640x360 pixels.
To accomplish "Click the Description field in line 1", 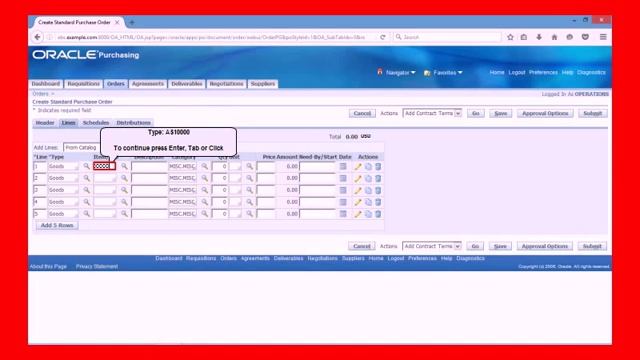I will tap(149, 167).
